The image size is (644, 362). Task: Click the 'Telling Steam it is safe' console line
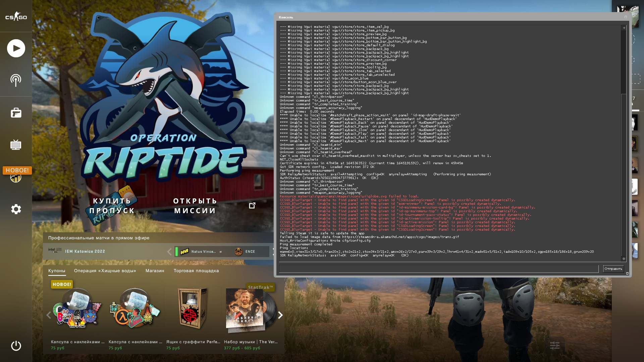point(322,233)
